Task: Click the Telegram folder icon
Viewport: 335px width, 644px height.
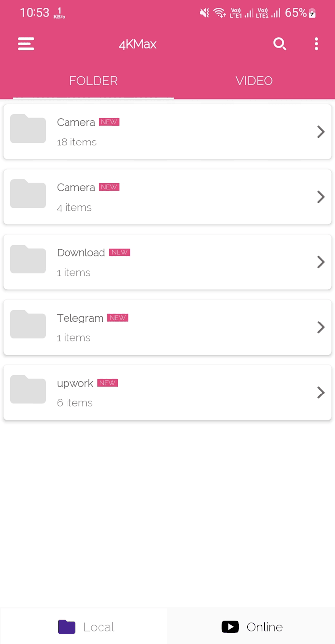Action: point(28,324)
